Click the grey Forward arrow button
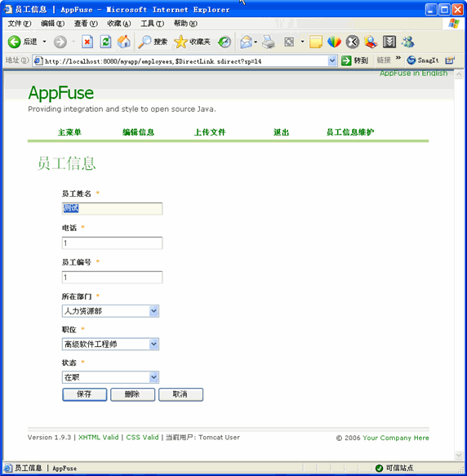467x476 pixels. pyautogui.click(x=60, y=42)
